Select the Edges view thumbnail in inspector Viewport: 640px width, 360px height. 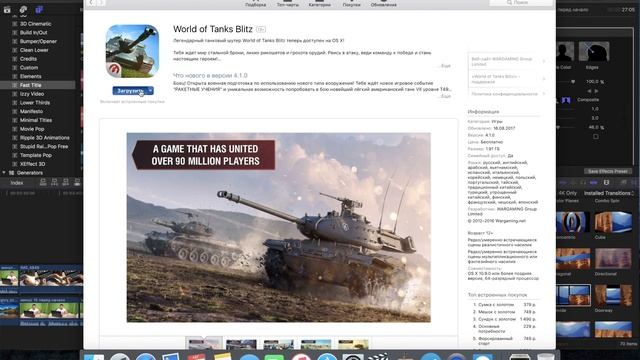(593, 51)
